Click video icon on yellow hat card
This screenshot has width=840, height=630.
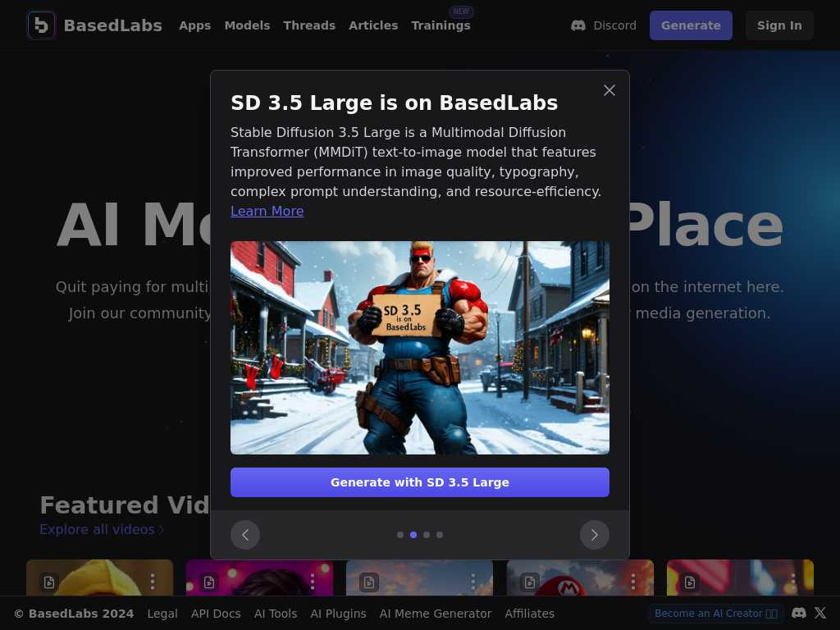click(48, 582)
